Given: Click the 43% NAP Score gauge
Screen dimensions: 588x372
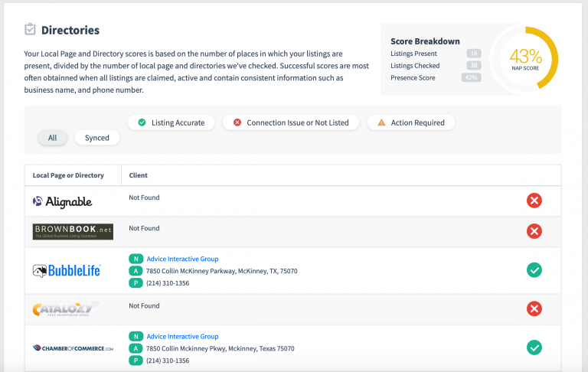Looking at the screenshot, I should point(525,59).
